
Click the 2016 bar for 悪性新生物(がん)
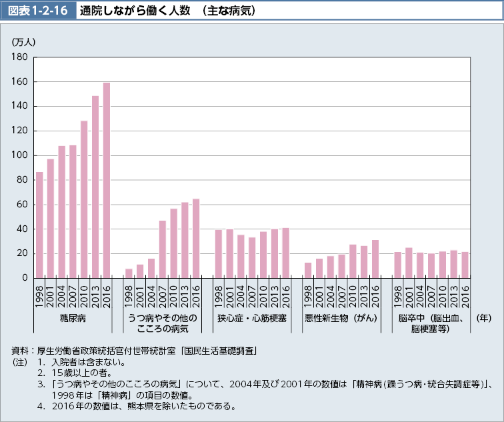coord(375,259)
